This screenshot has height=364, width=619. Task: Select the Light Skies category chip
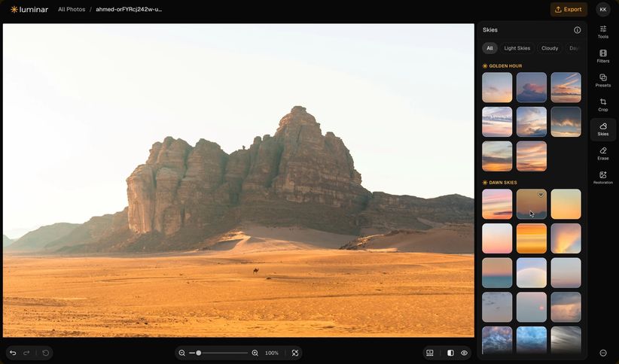tap(517, 48)
